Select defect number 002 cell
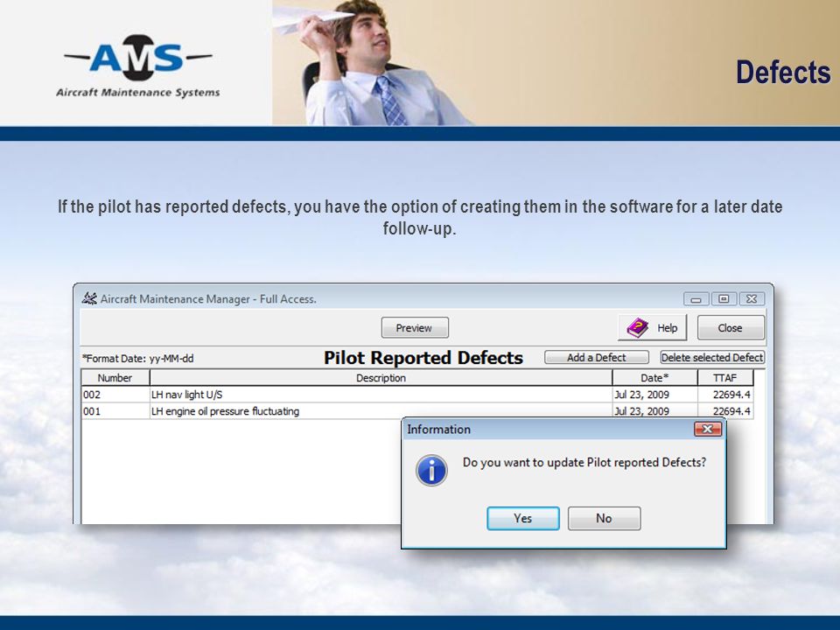Screen dimensions: 840x630 click(x=115, y=395)
